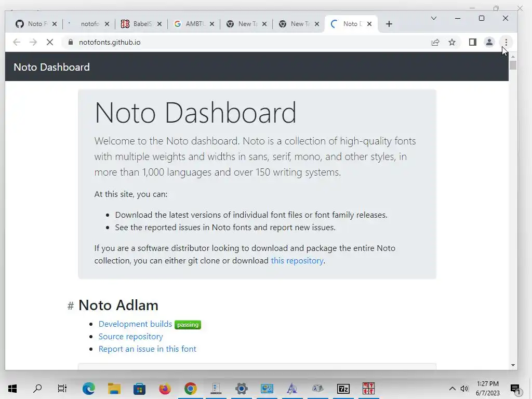
Task: Click the Noto Adlam heading
Action: point(118,305)
